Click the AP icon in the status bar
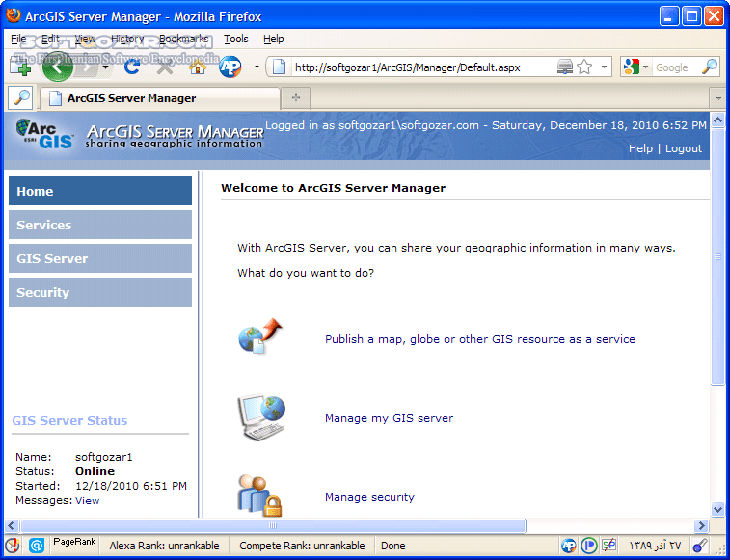Viewport: 730px width, 560px height. pyautogui.click(x=568, y=546)
